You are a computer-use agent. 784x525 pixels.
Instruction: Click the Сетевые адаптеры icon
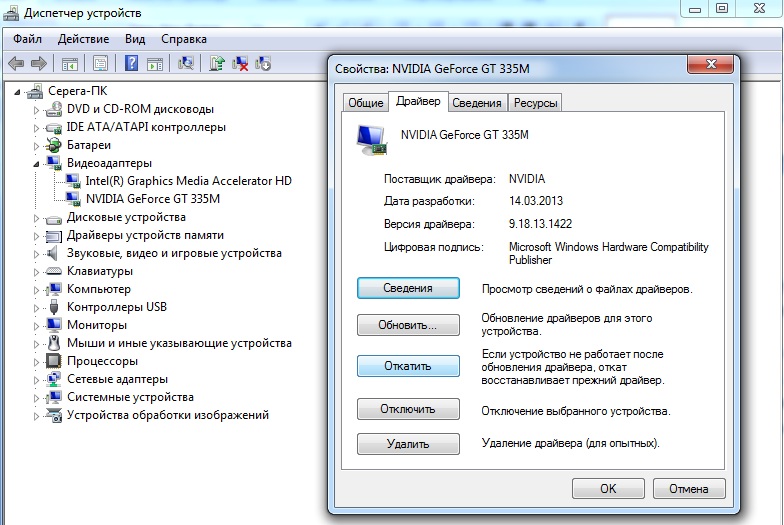point(54,379)
